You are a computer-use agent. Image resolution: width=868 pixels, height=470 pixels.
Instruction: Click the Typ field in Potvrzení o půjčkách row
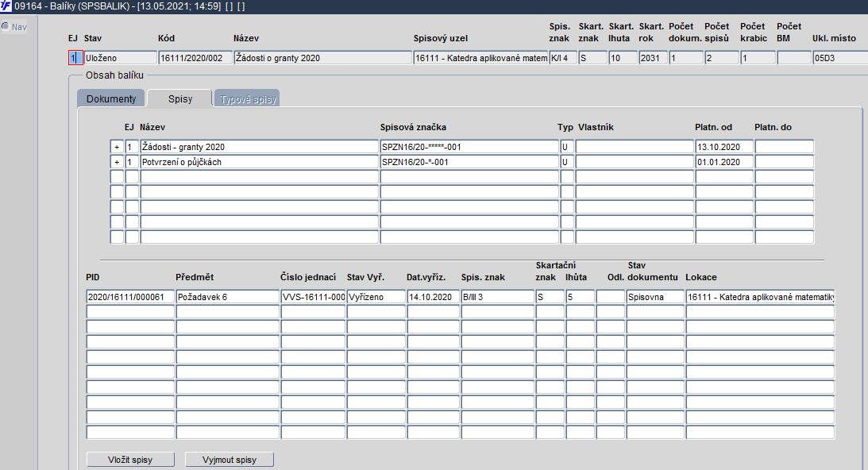click(x=567, y=162)
